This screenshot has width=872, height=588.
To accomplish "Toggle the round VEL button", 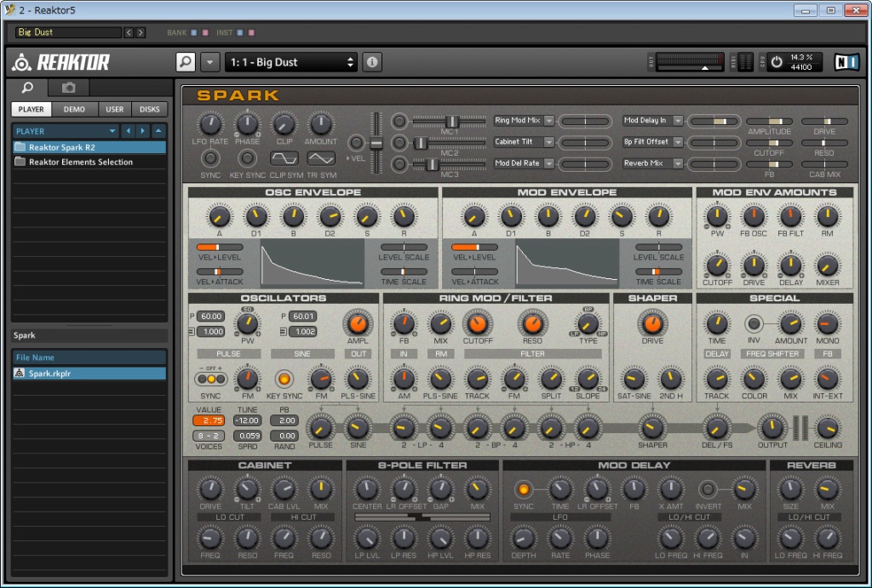I will tap(357, 143).
